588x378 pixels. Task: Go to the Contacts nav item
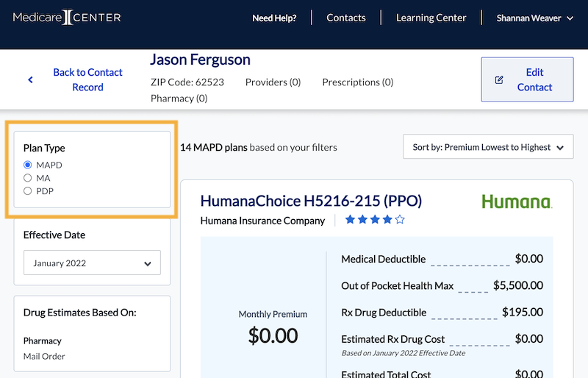coord(345,18)
